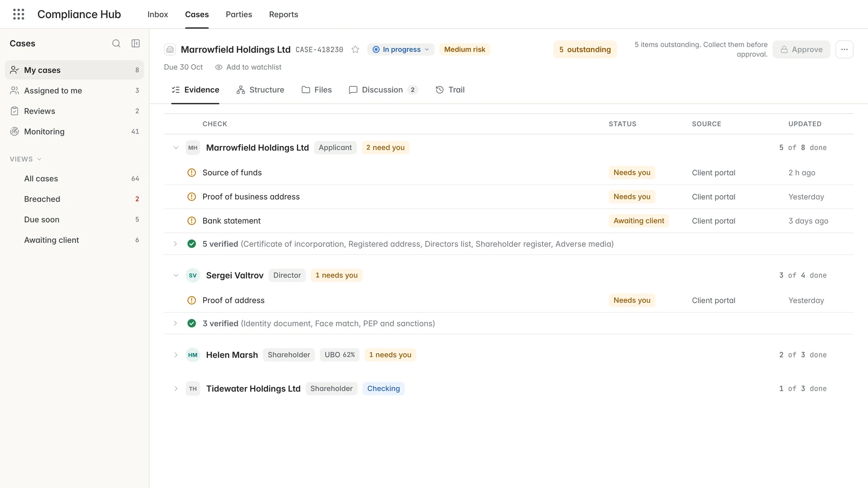Image resolution: width=868 pixels, height=488 pixels.
Task: Select Assigned to me in sidebar
Action: point(74,90)
